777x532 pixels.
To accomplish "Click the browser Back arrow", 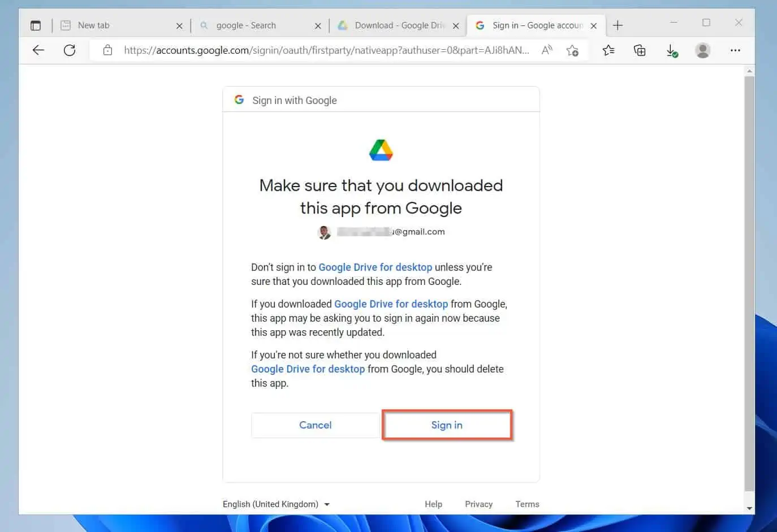I will [x=38, y=50].
